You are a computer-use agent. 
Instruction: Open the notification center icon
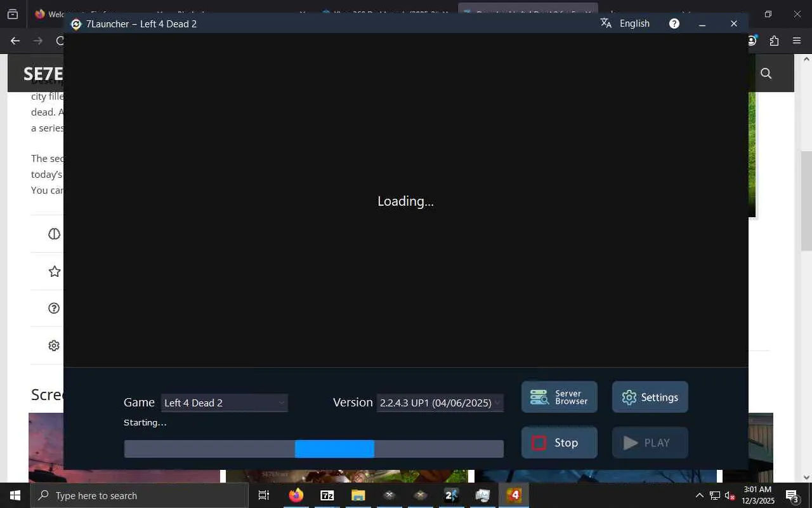click(x=793, y=496)
